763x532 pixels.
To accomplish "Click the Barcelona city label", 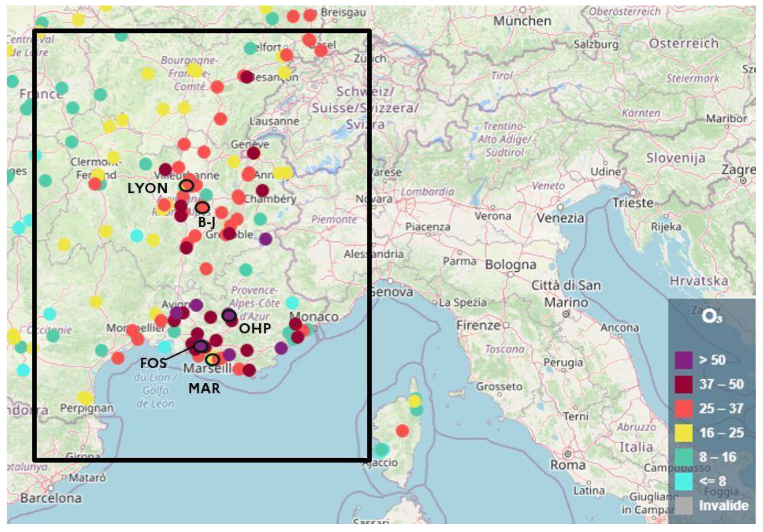I will pyautogui.click(x=51, y=498).
